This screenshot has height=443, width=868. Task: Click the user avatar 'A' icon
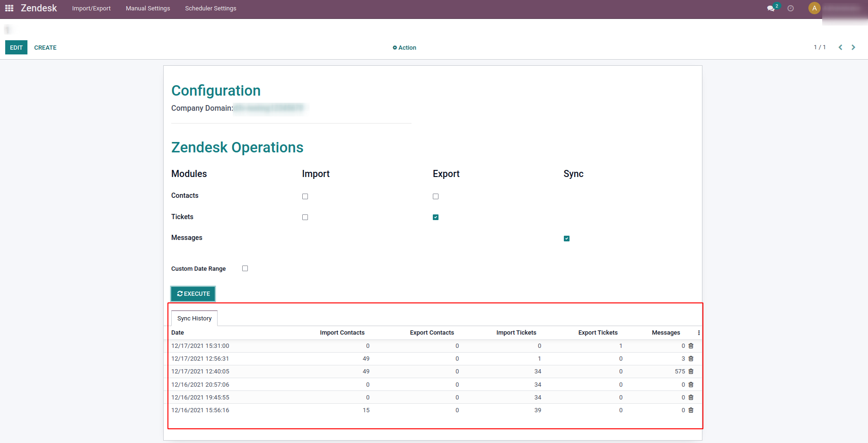(x=815, y=8)
